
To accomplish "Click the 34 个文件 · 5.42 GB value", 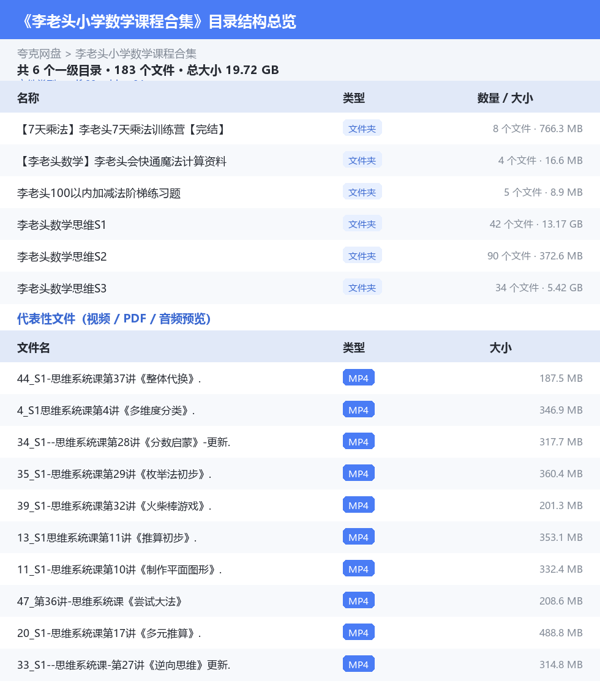I will tap(539, 288).
